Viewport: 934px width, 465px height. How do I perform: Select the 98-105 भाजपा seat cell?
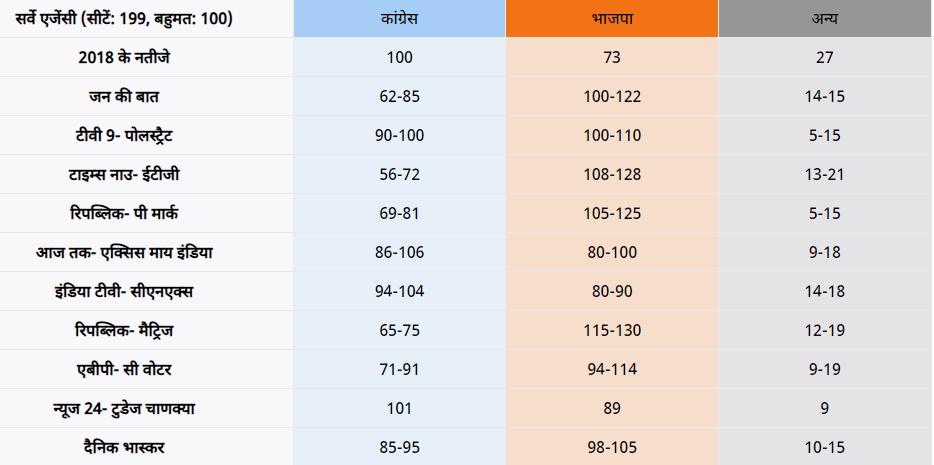[612, 447]
